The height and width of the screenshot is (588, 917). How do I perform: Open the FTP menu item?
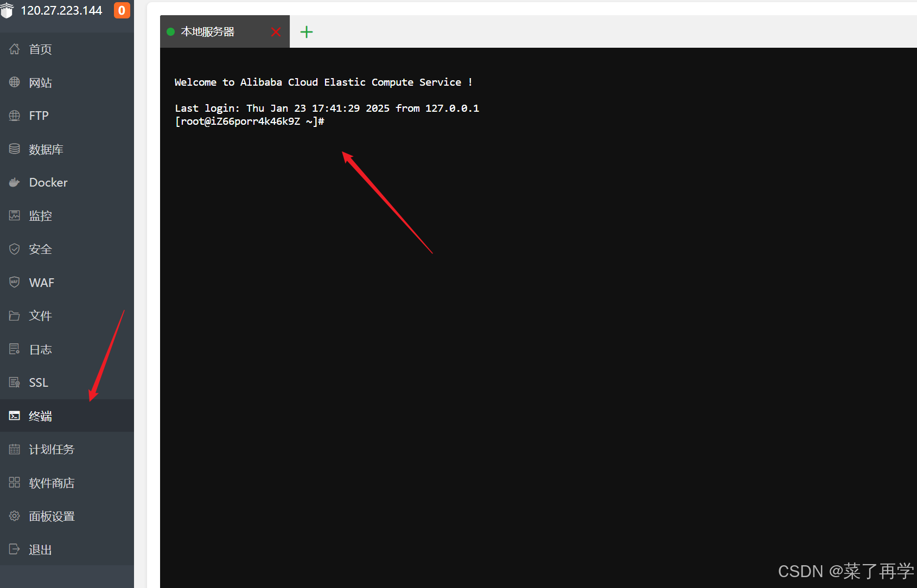click(67, 116)
